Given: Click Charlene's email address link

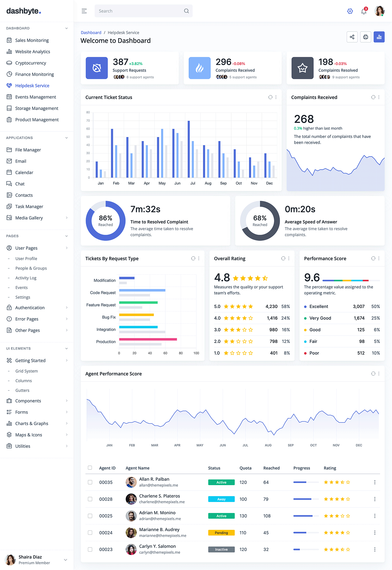Looking at the screenshot, I should point(162,502).
